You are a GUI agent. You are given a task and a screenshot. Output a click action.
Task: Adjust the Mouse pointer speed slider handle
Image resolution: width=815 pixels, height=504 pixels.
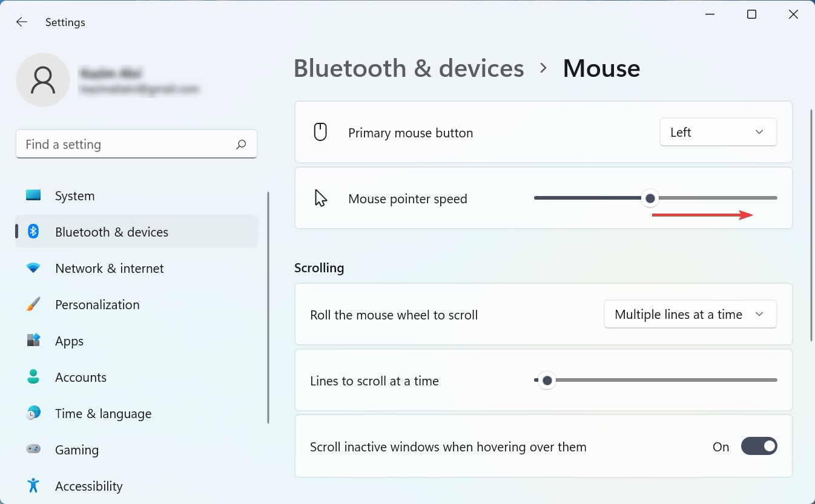650,198
